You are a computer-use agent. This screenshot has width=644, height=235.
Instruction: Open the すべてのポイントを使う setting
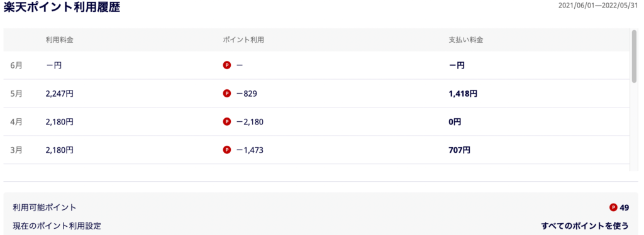(585, 226)
